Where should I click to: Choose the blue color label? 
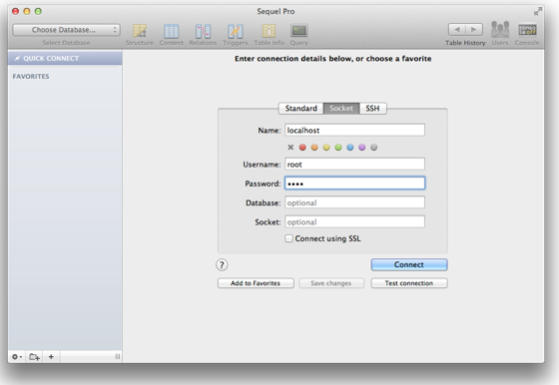click(350, 147)
